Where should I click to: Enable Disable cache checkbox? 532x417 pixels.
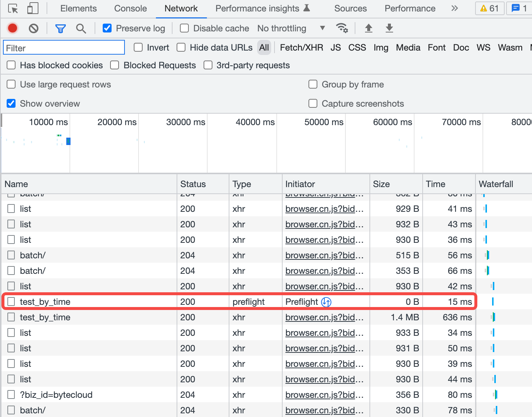(184, 28)
